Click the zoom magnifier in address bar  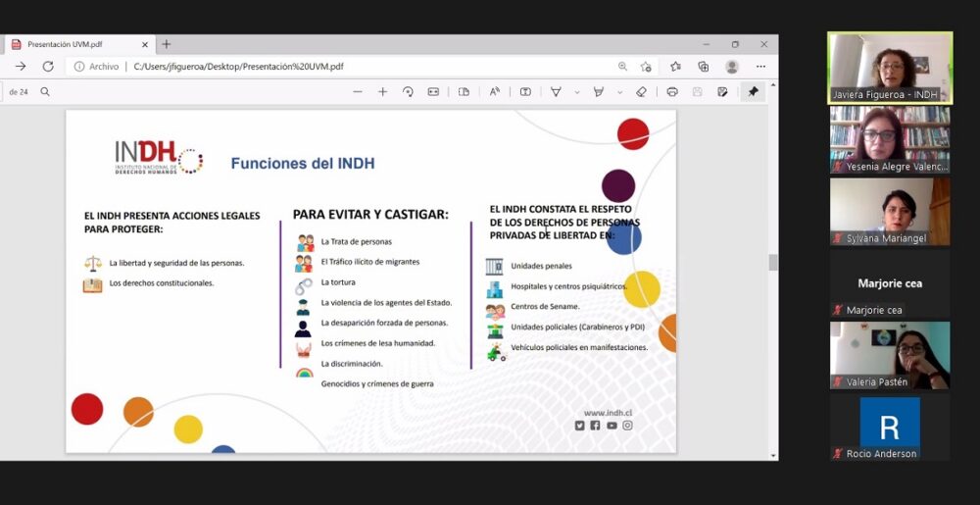pyautogui.click(x=622, y=67)
